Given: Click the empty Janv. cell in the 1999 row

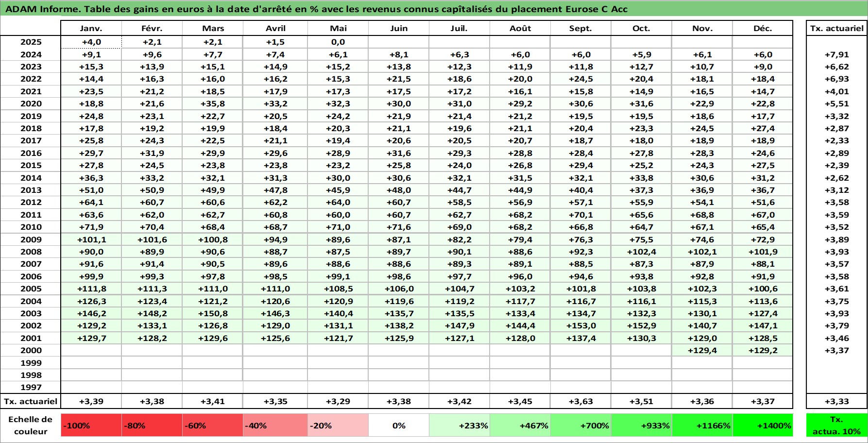Looking at the screenshot, I should [91, 363].
